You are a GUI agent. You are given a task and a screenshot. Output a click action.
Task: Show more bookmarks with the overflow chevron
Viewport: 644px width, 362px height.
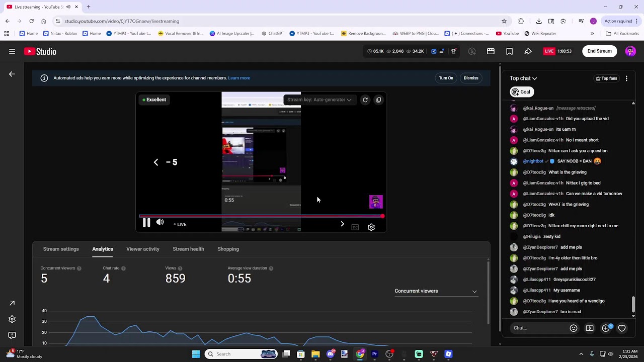(592, 34)
